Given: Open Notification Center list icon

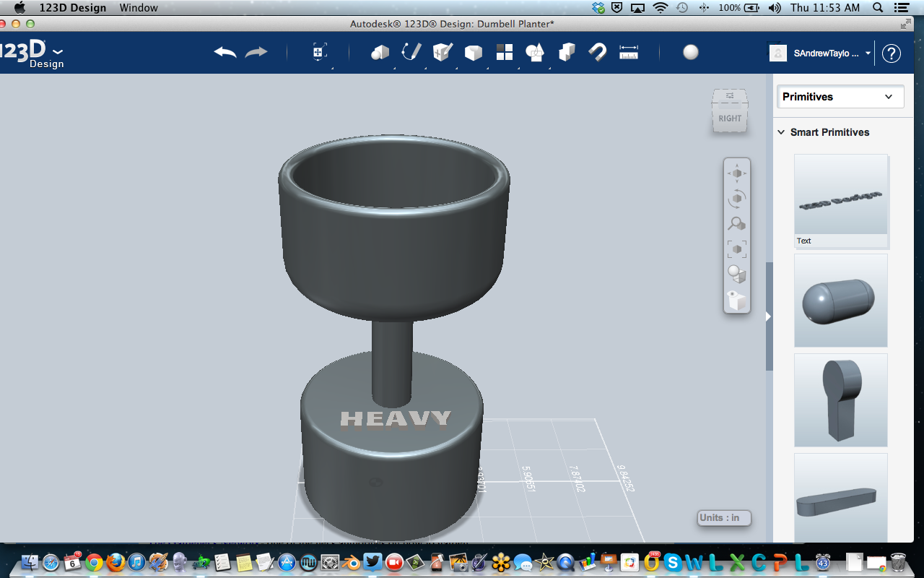Looking at the screenshot, I should pos(903,8).
